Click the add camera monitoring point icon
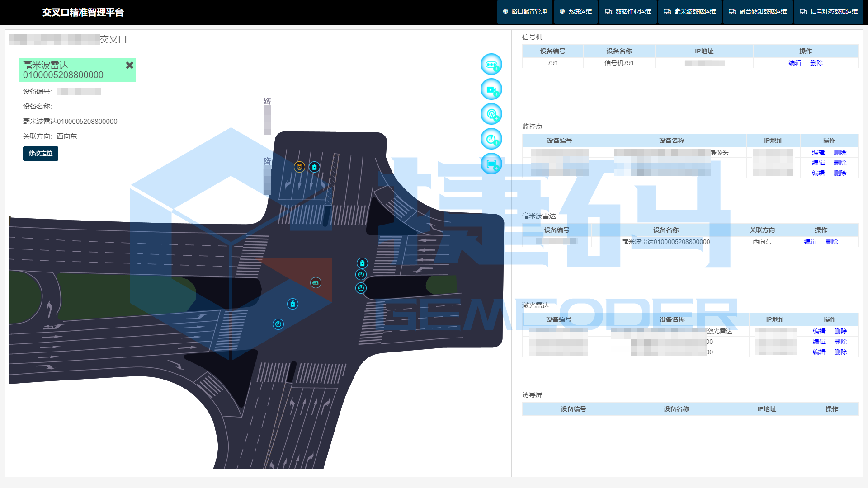The height and width of the screenshot is (488, 868). tap(491, 89)
